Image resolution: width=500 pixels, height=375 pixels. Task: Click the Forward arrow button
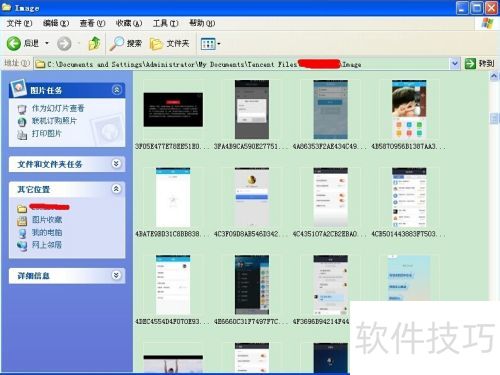64,44
